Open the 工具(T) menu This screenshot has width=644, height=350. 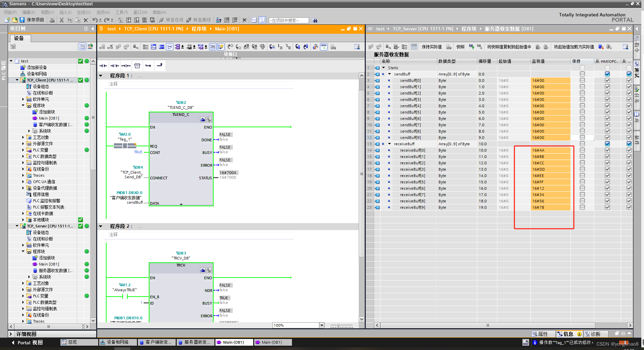coord(122,12)
